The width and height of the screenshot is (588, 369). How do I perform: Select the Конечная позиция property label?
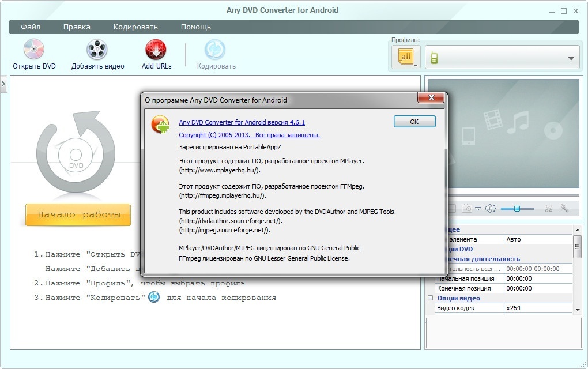click(464, 288)
